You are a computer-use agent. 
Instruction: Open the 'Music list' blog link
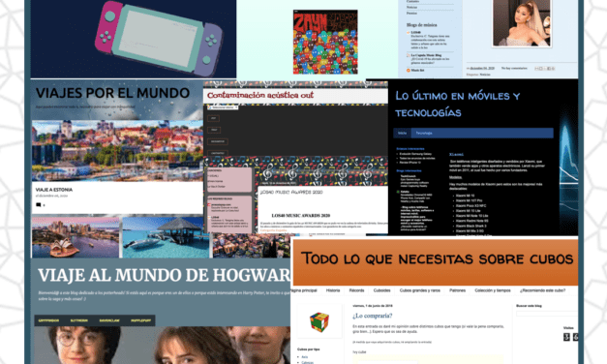click(417, 70)
